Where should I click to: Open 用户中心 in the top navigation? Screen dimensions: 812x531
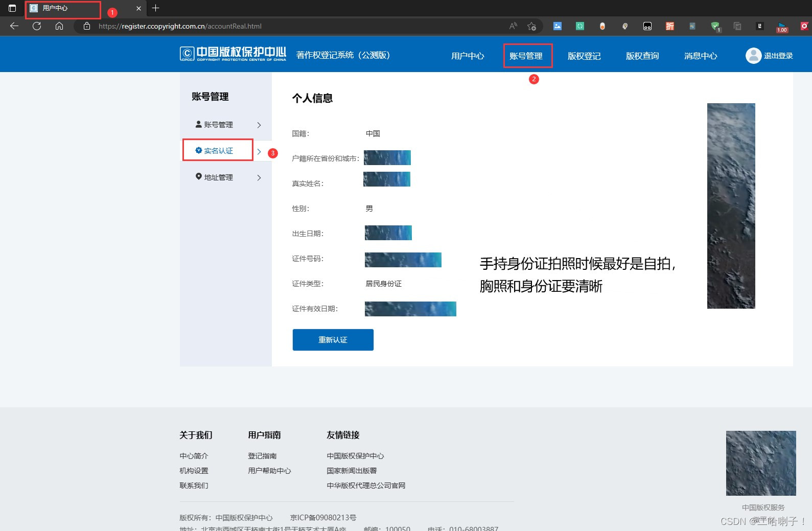pos(468,56)
